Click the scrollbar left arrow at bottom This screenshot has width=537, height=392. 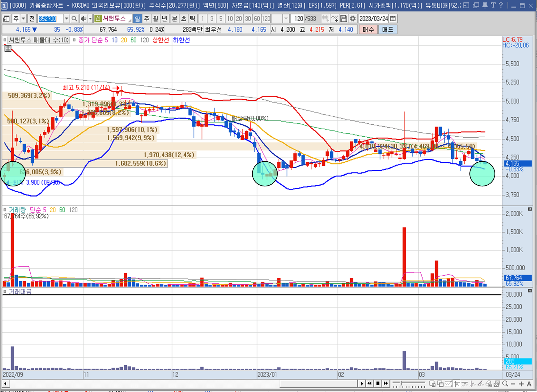click(x=5, y=384)
